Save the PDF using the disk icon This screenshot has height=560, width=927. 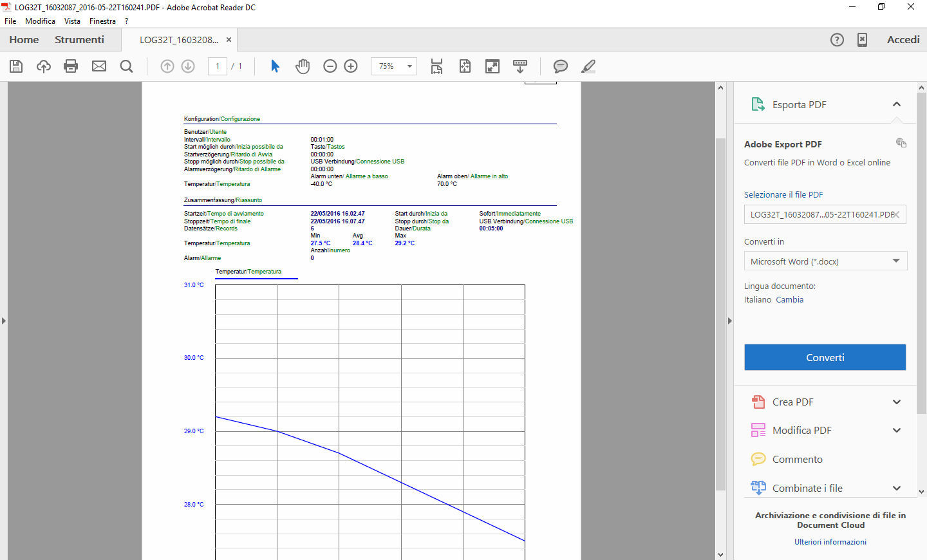[x=16, y=66]
